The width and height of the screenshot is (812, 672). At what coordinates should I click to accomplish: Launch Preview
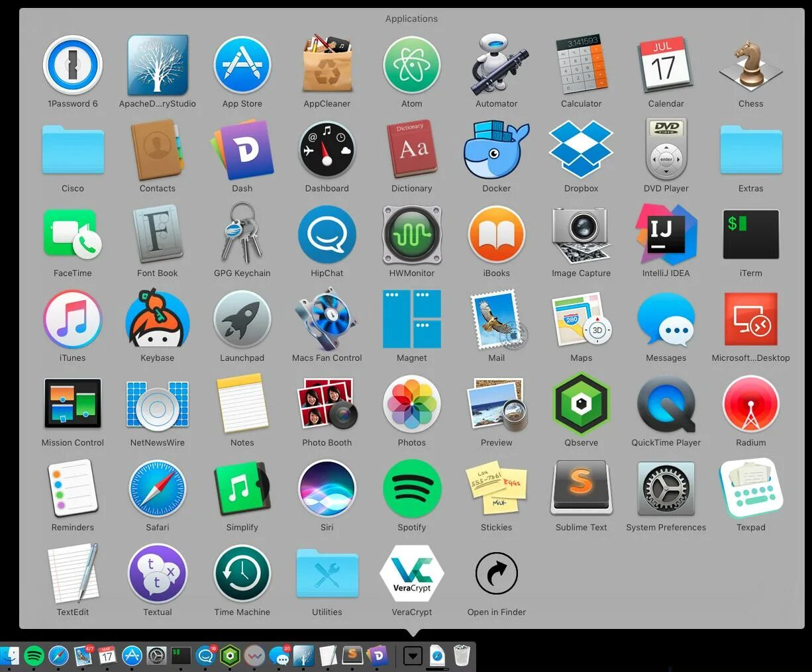497,405
